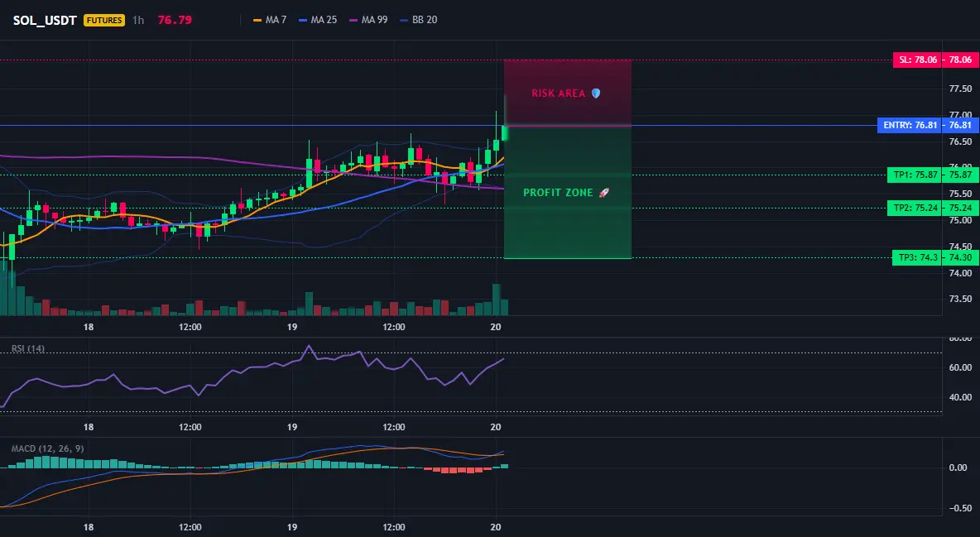Select the 1h timeframe label
The image size is (980, 537).
[x=138, y=20]
